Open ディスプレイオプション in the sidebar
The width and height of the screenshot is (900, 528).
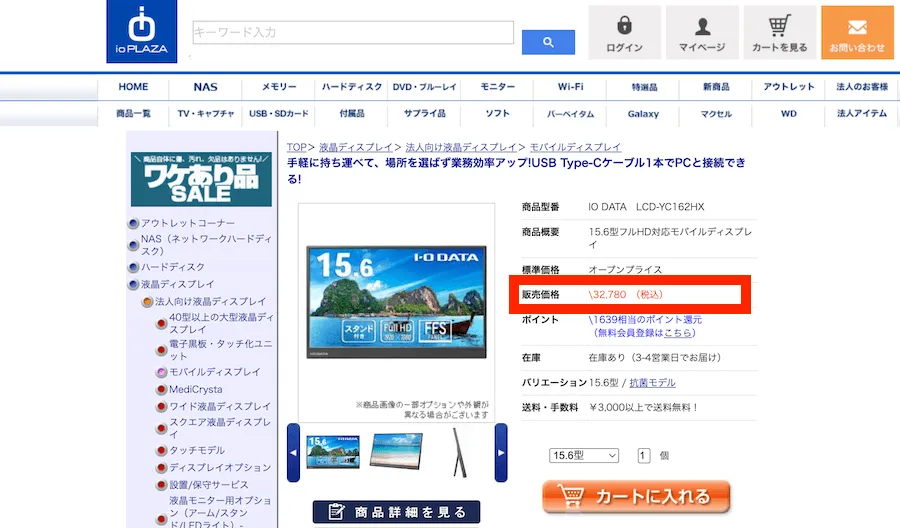[220, 467]
